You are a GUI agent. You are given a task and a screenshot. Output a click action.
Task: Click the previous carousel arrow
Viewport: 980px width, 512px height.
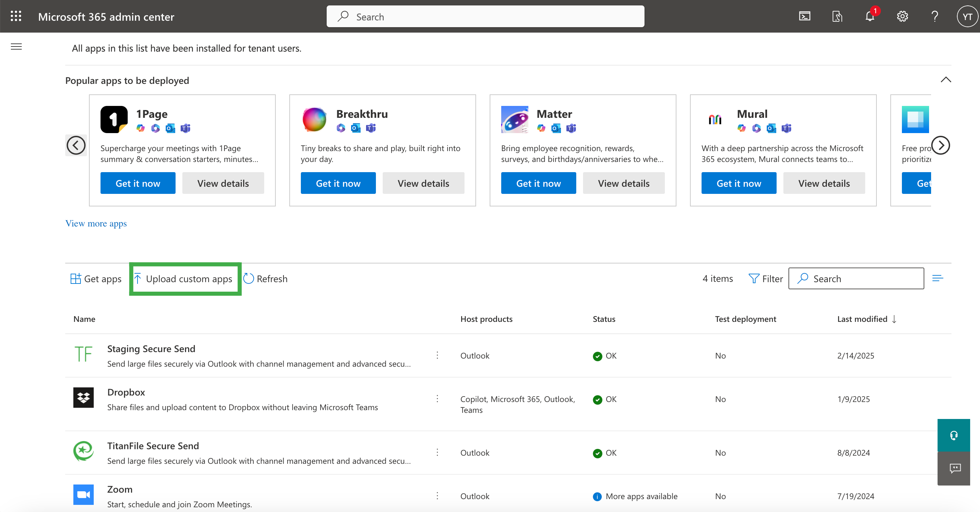tap(76, 145)
